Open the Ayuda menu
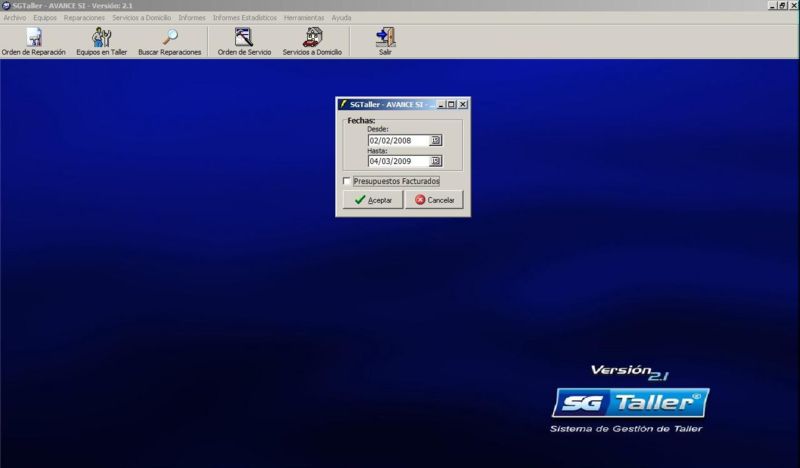800x468 pixels. tap(341, 18)
